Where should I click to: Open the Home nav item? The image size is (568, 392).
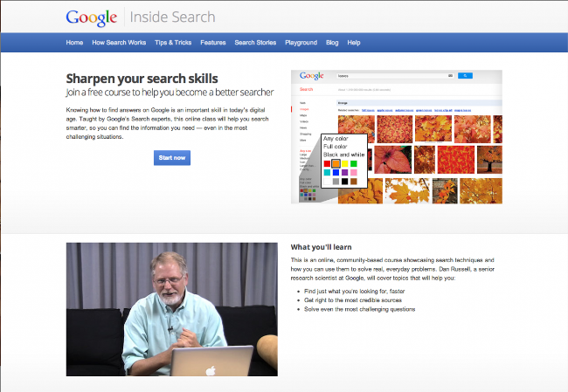[x=74, y=43]
